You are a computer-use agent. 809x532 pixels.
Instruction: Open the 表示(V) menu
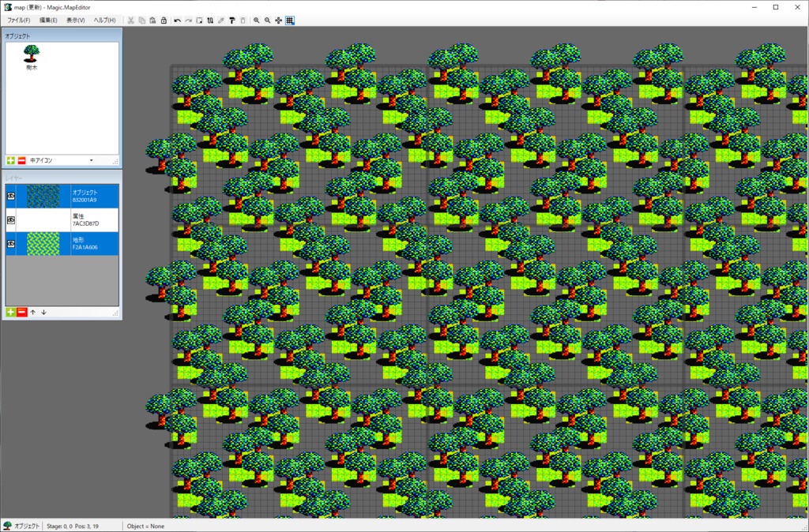coord(75,20)
